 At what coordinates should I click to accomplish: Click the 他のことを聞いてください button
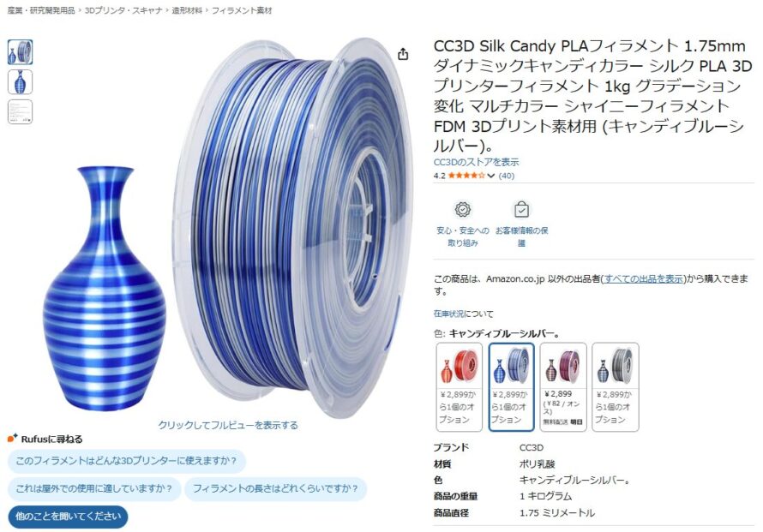pos(68,517)
